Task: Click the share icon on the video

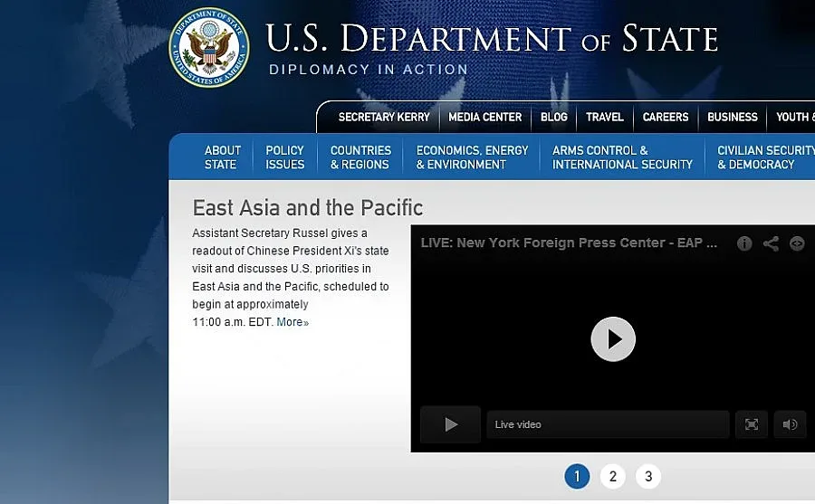Action: tap(771, 243)
